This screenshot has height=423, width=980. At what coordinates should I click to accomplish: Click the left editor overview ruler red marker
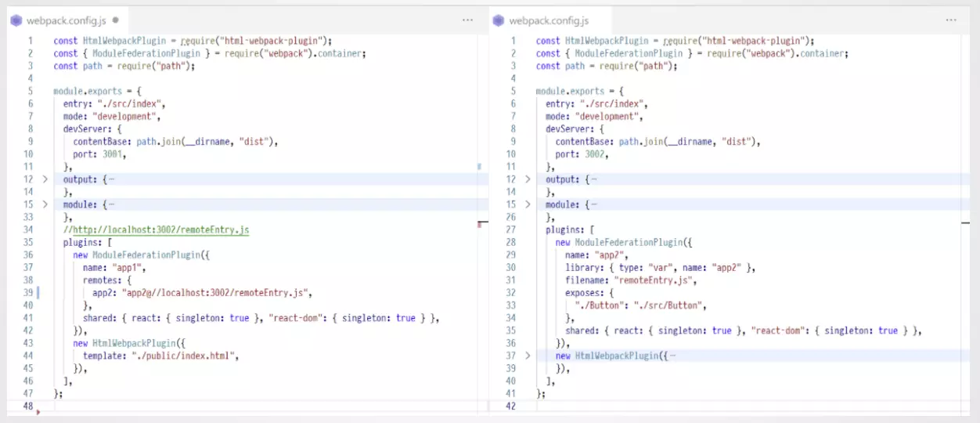point(480,225)
